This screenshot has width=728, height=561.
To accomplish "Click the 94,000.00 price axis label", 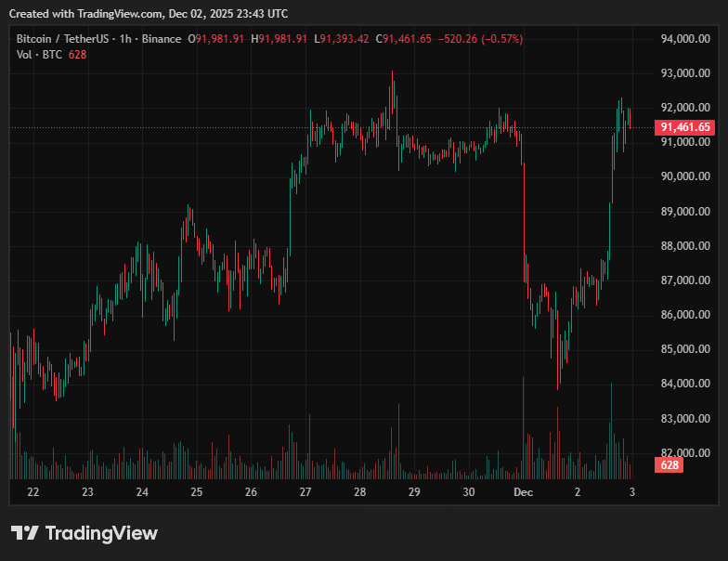I will point(685,39).
